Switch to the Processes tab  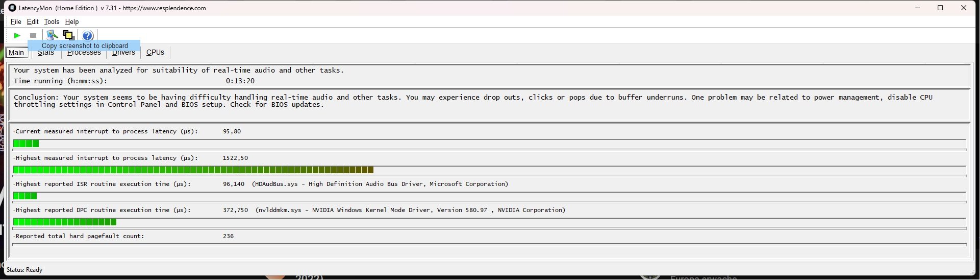[x=84, y=53]
